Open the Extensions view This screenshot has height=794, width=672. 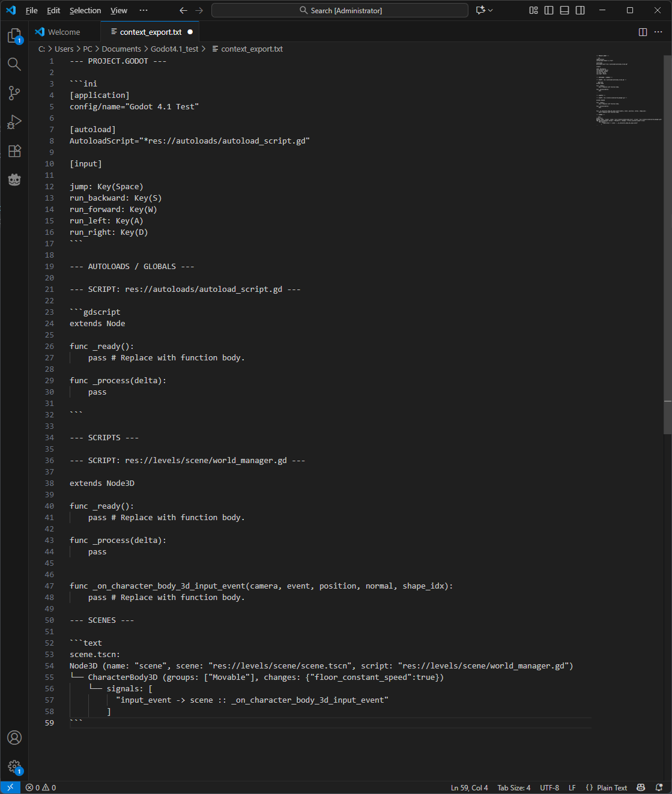pyautogui.click(x=14, y=151)
